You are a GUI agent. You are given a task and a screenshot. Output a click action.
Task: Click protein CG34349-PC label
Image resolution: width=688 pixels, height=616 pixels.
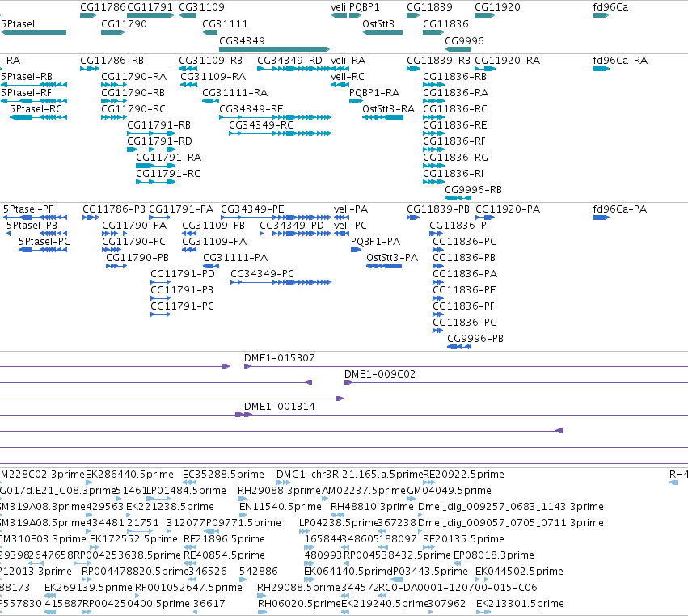(x=263, y=274)
